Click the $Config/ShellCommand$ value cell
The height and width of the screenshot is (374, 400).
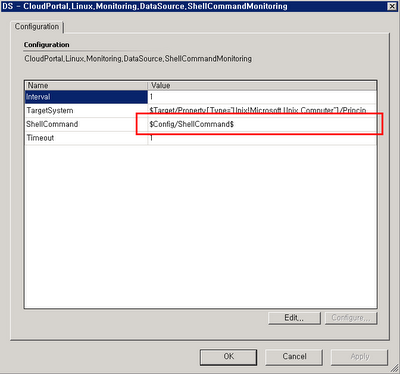click(262, 124)
